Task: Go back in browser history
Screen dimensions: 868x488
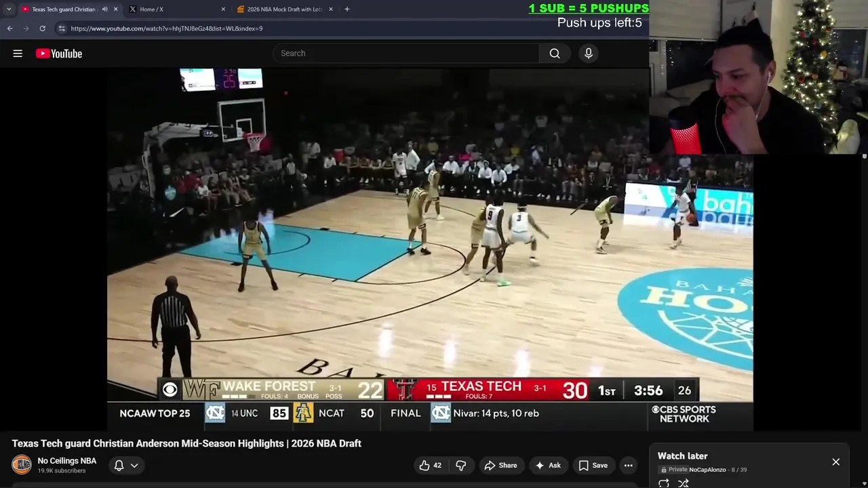Action: [9, 28]
